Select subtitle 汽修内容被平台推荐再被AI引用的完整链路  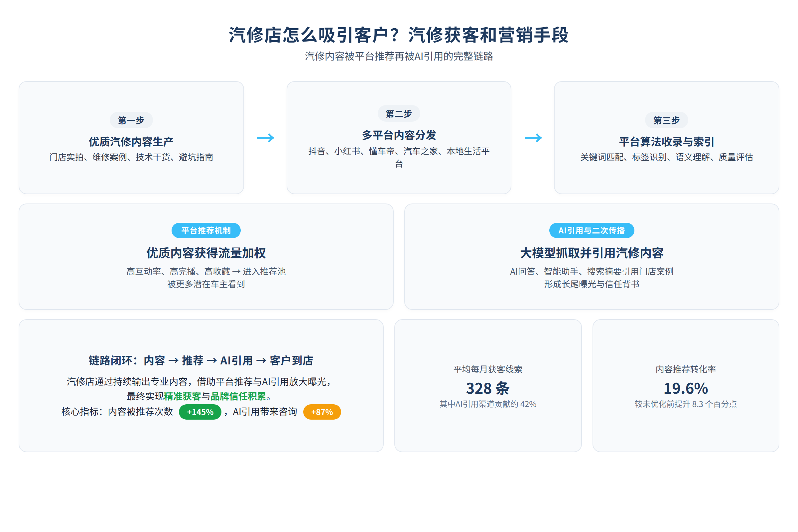pyautogui.click(x=399, y=56)
